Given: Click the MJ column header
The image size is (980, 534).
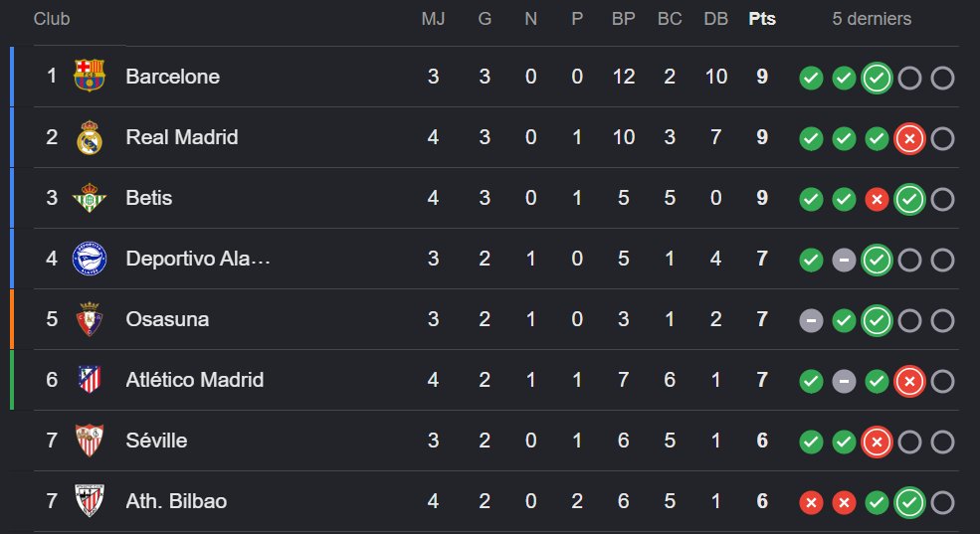Looking at the screenshot, I should coord(433,19).
